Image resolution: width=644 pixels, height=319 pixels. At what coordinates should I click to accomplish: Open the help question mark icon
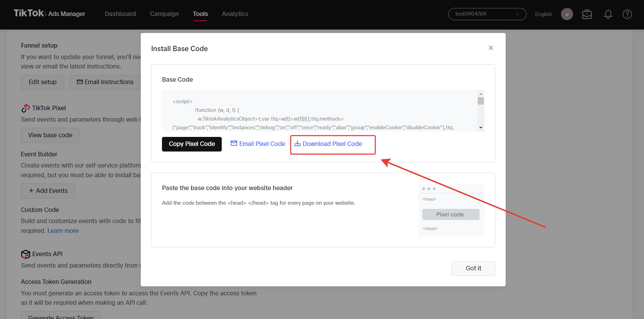pyautogui.click(x=627, y=14)
